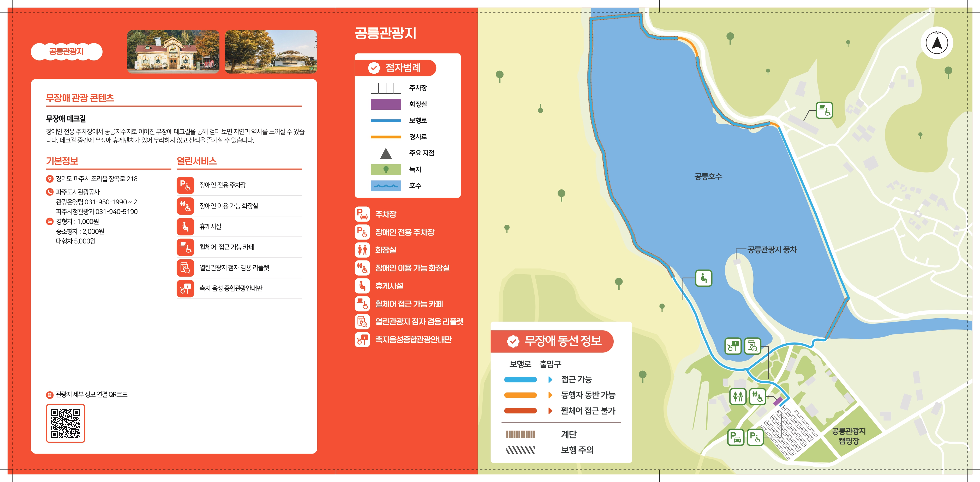Click the location pin icon beside the address
This screenshot has width=980, height=482.
tap(50, 179)
